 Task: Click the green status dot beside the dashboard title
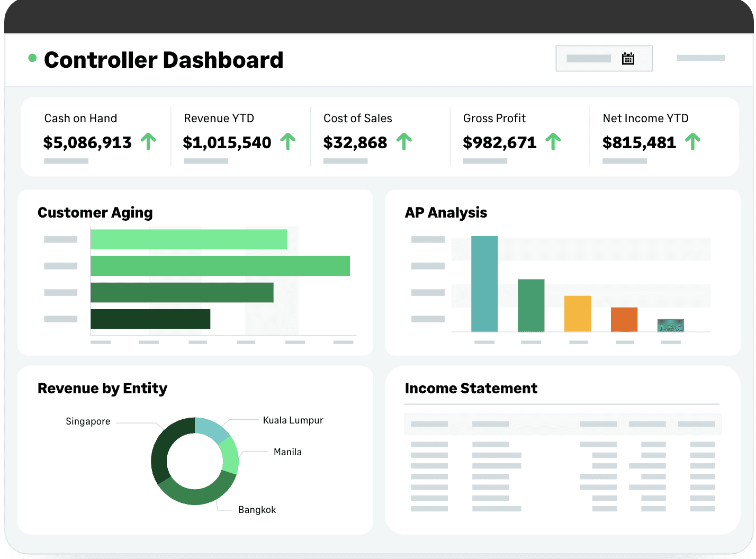pyautogui.click(x=33, y=57)
